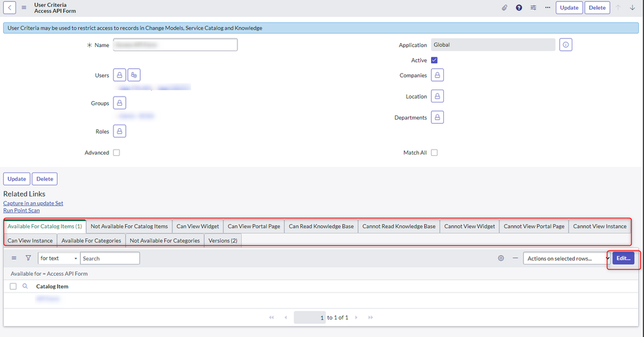Unlock the Companies field lock icon
644x337 pixels.
click(438, 75)
